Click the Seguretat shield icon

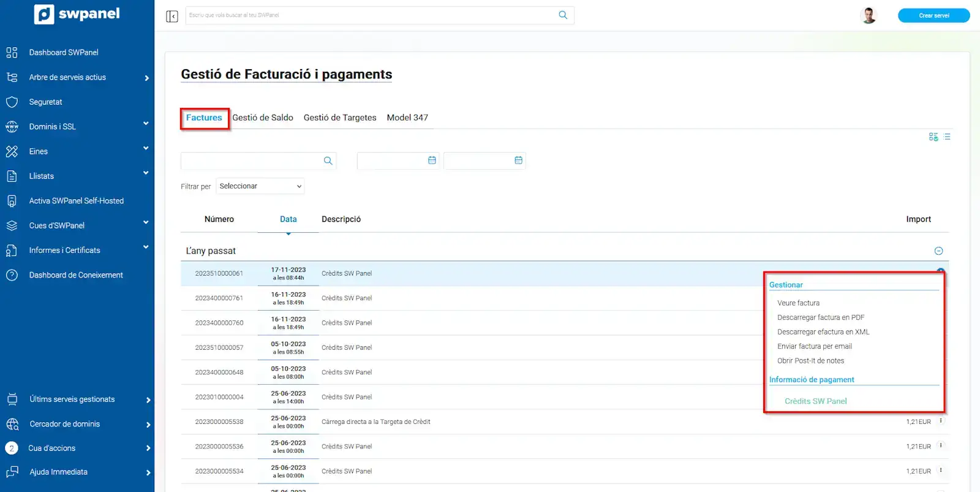[x=12, y=102]
